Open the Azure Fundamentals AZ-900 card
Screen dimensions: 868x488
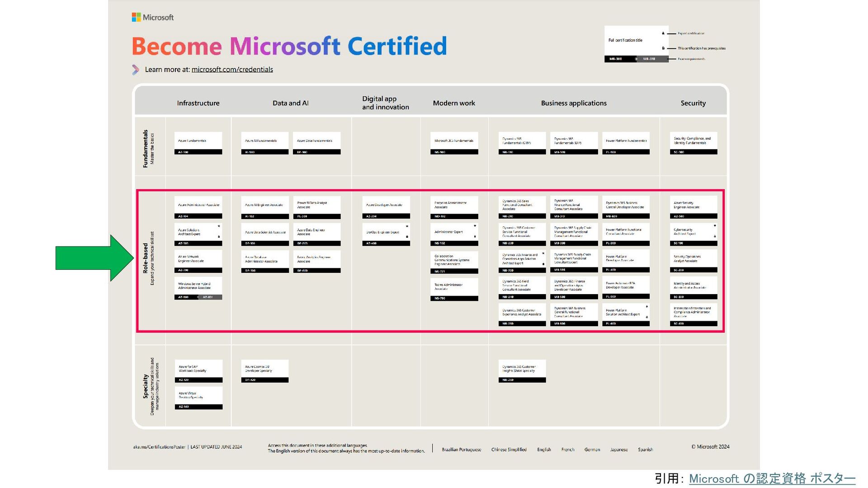tap(198, 143)
